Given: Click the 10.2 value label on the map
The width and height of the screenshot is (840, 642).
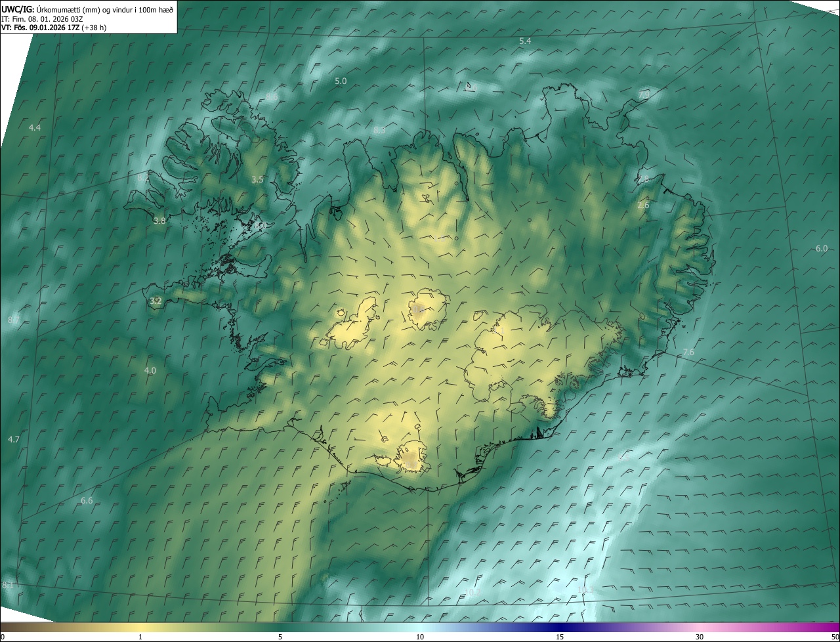Looking at the screenshot, I should (x=473, y=593).
